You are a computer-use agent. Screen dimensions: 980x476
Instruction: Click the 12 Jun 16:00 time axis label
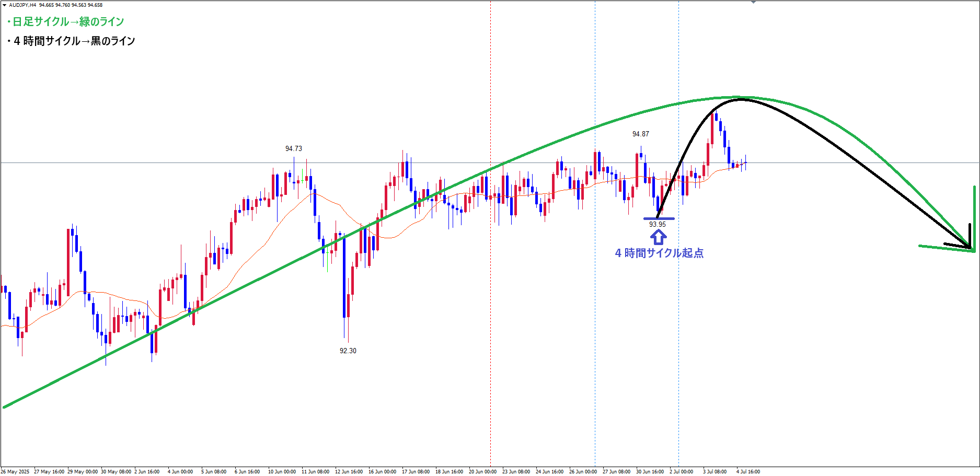pos(349,471)
